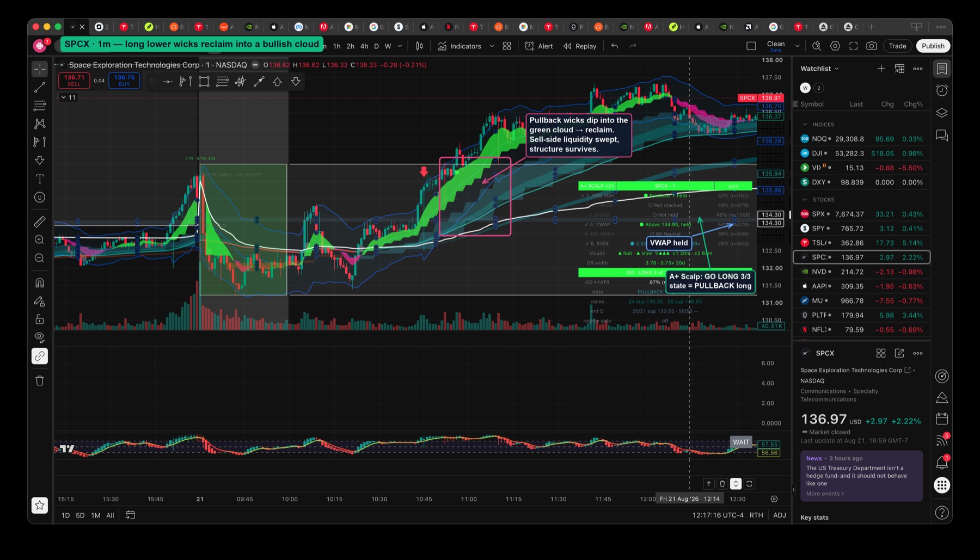Switch to the weekly W timeframe

tap(388, 46)
